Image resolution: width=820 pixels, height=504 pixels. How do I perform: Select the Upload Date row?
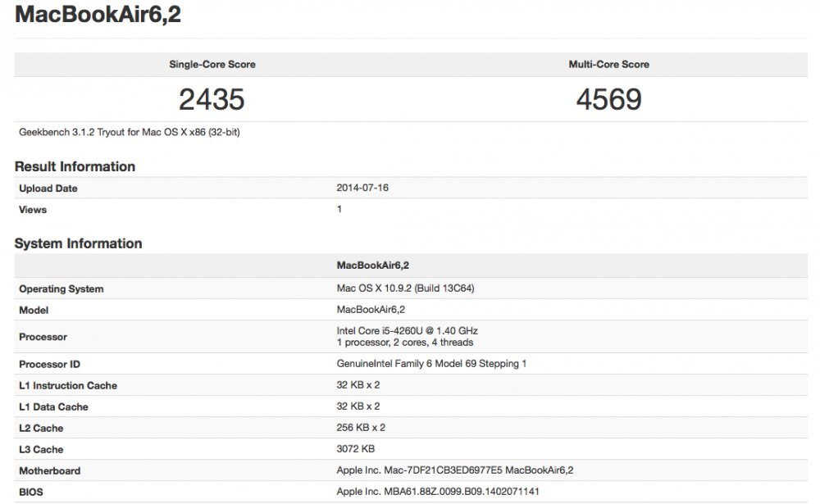click(x=48, y=188)
